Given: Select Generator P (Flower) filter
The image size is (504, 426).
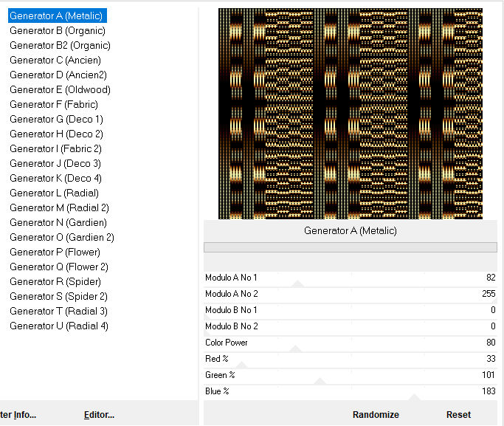Looking at the screenshot, I should [55, 252].
